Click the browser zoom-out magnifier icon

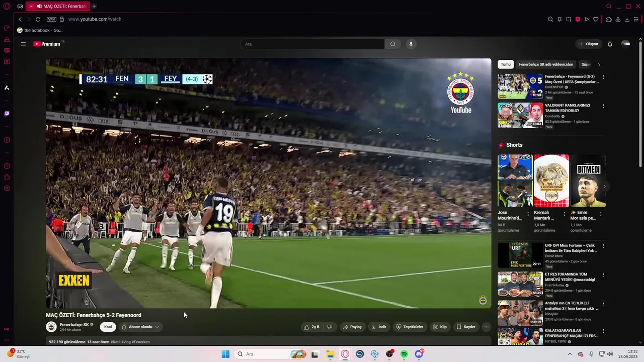coord(550,19)
